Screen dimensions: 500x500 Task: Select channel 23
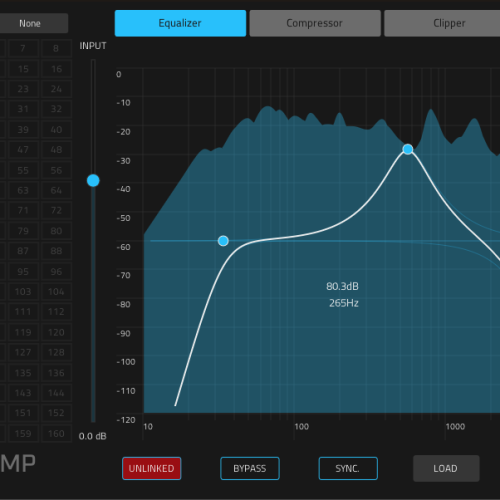[x=23, y=89]
